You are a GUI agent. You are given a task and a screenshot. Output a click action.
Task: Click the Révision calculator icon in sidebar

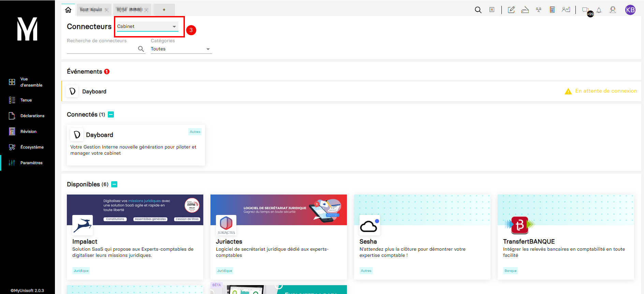pyautogui.click(x=12, y=131)
